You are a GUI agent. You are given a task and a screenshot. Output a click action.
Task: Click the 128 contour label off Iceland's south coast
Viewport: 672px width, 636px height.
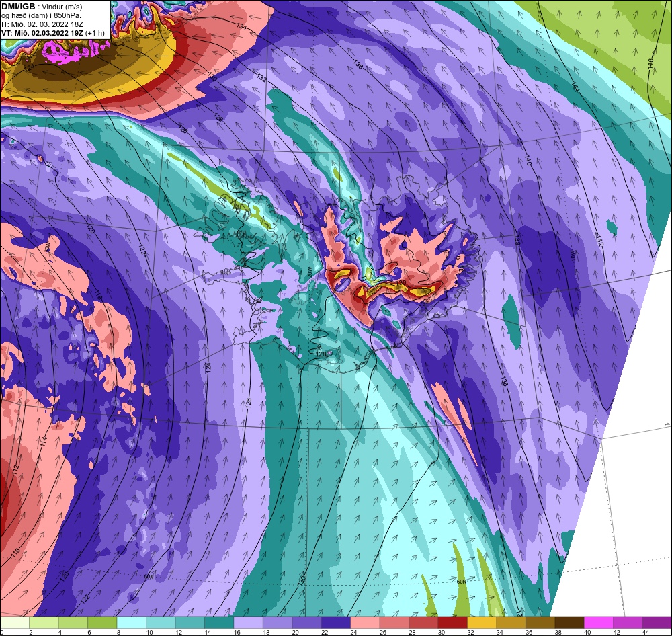click(x=321, y=354)
